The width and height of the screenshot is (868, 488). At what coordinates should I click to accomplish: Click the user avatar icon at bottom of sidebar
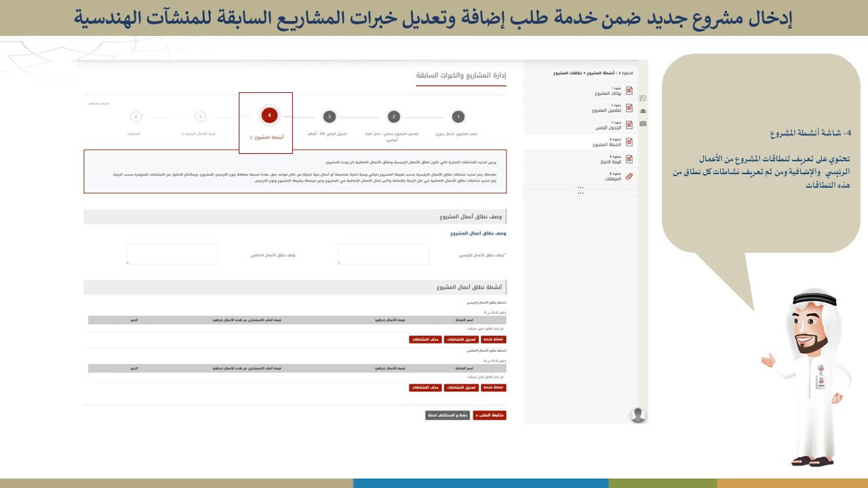(637, 415)
